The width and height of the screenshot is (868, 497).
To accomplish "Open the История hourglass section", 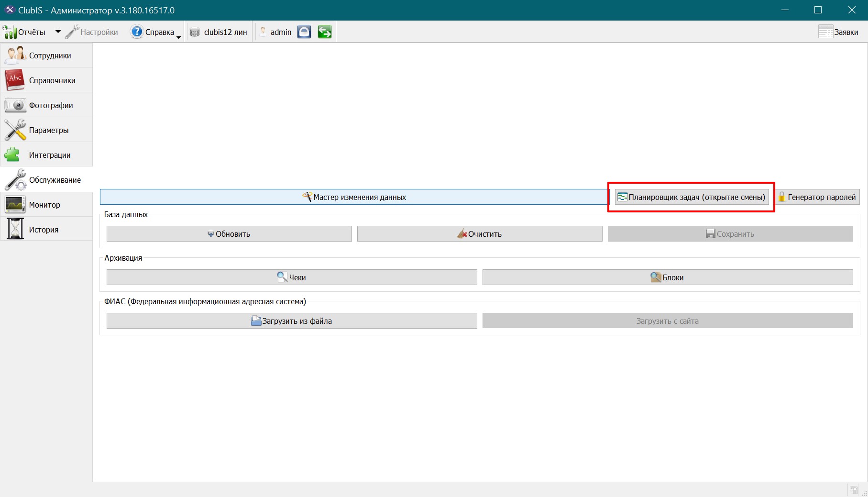I will [x=46, y=230].
